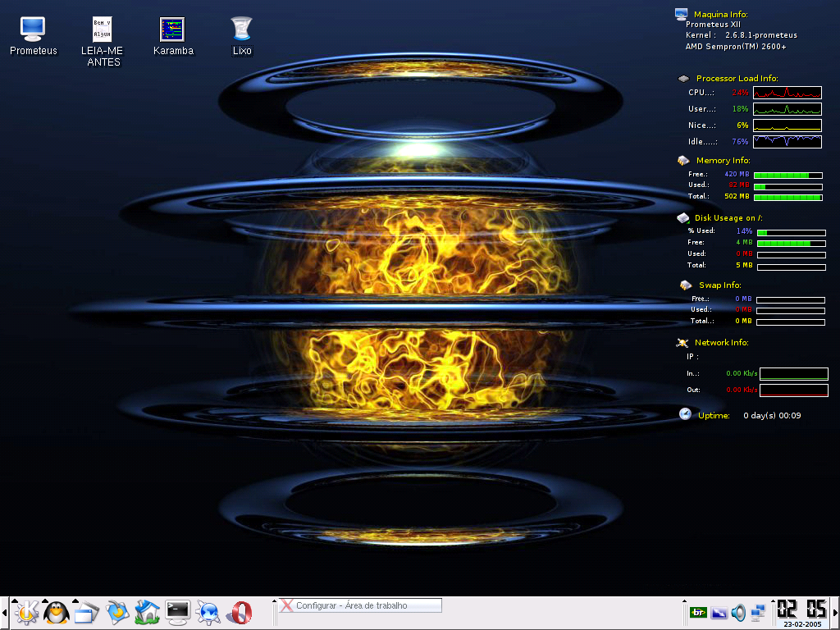Click the display settings tray icon
This screenshot has height=630, width=840.
[719, 612]
